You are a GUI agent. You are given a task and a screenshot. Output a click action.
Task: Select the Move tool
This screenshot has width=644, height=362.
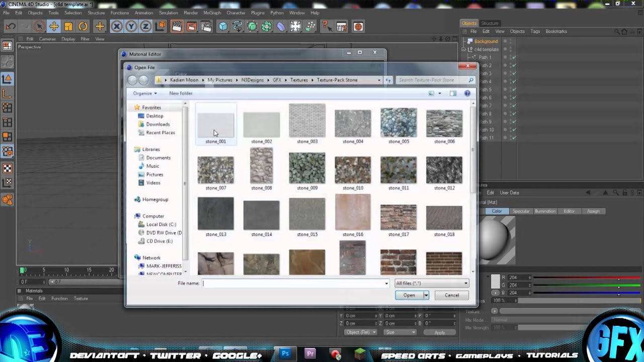(54, 27)
